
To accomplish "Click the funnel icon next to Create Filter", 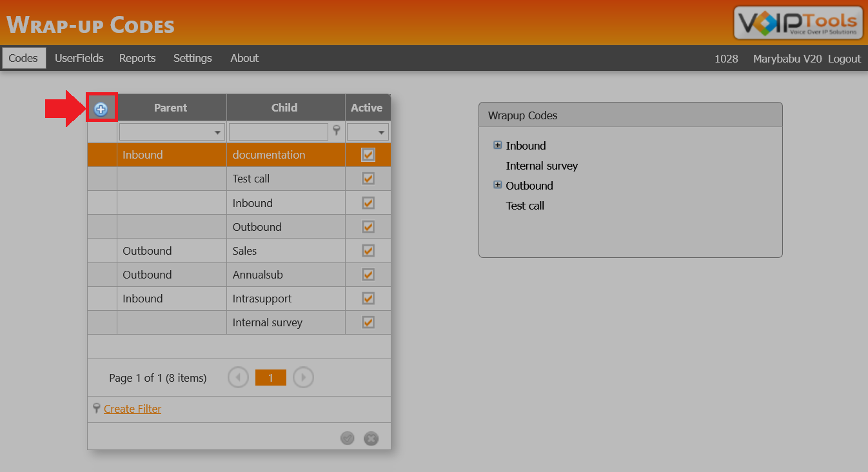I will pyautogui.click(x=95, y=408).
